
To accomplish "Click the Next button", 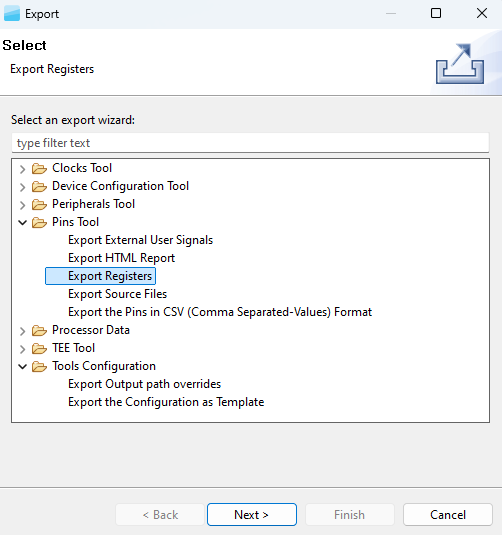I will point(252,515).
